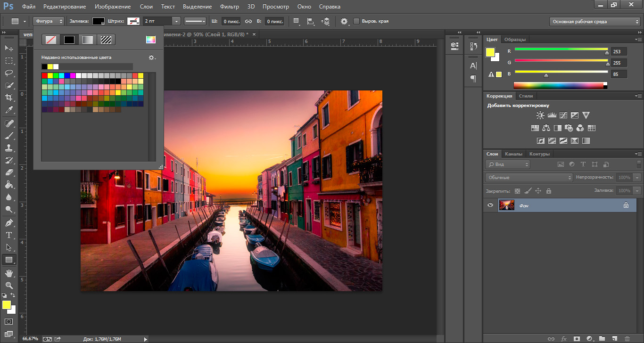This screenshot has width=644, height=343.
Task: Open the Фильтр menu
Action: (229, 7)
